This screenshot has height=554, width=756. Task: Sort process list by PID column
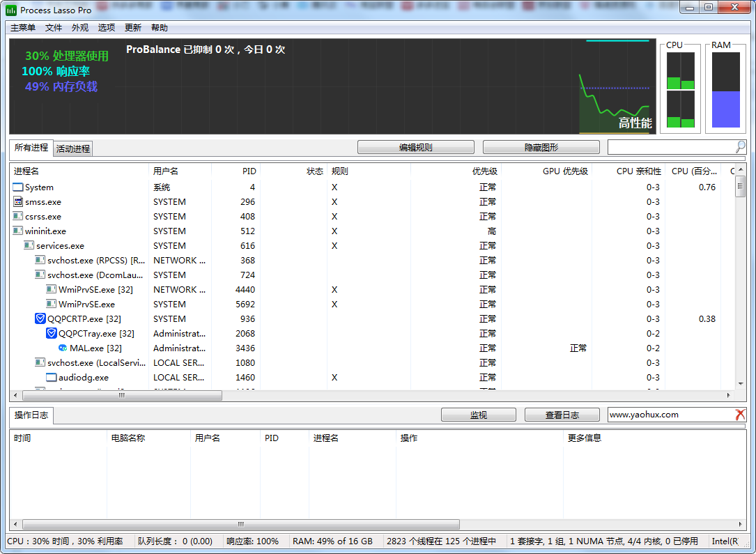pyautogui.click(x=236, y=171)
